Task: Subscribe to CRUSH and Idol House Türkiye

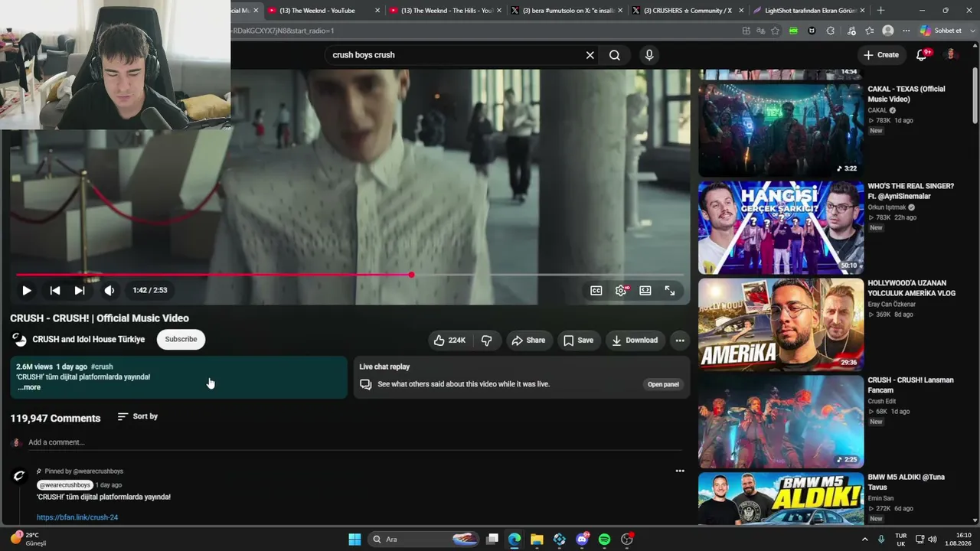Action: click(x=181, y=339)
